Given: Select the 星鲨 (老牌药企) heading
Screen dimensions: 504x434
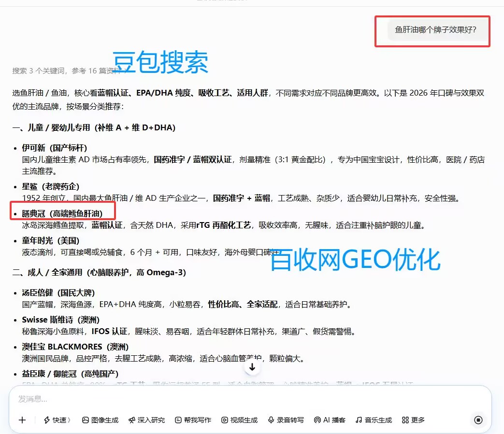Looking at the screenshot, I should (50, 186).
